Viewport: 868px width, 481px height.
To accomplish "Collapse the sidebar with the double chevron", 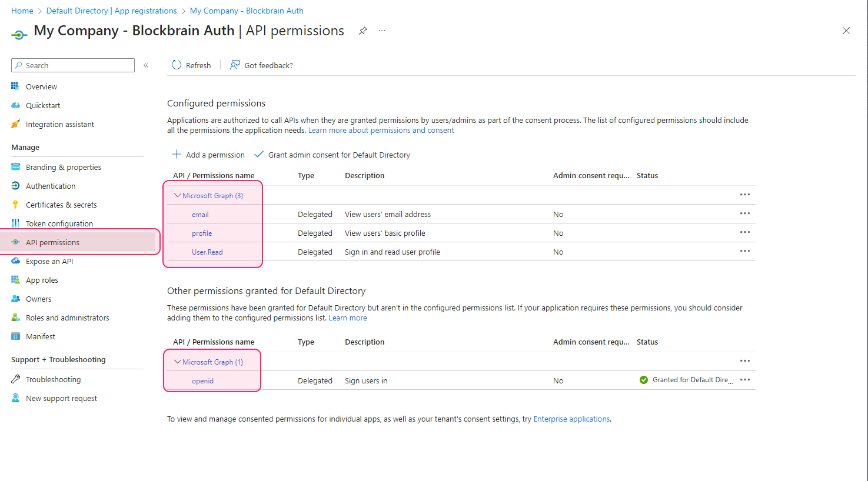I will tap(146, 65).
